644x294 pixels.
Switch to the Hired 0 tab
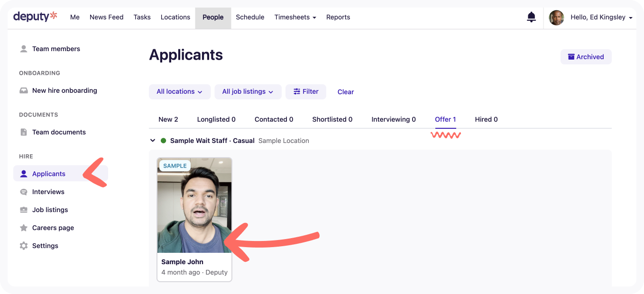[x=486, y=119]
